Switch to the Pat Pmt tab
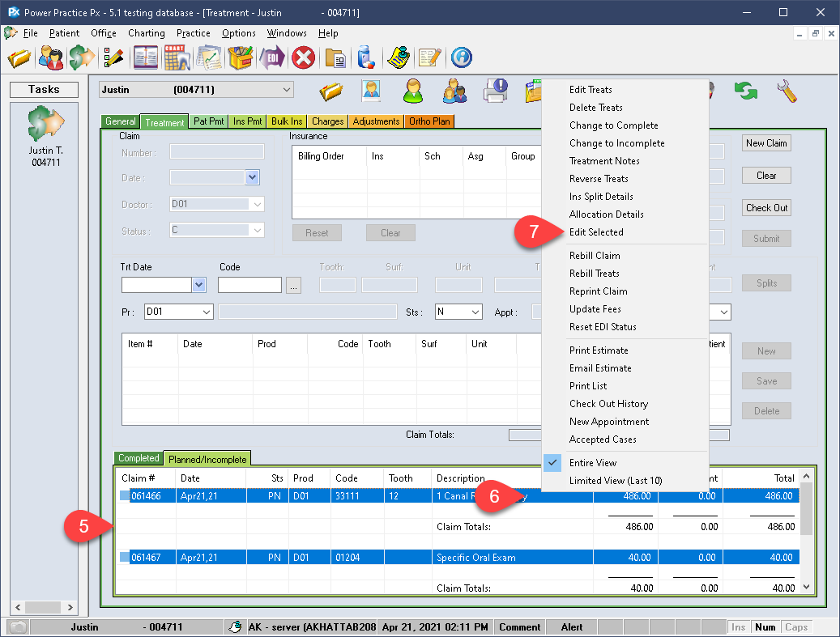This screenshot has height=637, width=840. 208,121
